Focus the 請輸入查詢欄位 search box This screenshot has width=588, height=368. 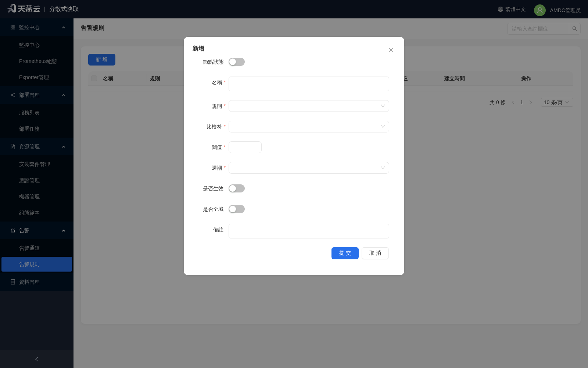pos(538,29)
